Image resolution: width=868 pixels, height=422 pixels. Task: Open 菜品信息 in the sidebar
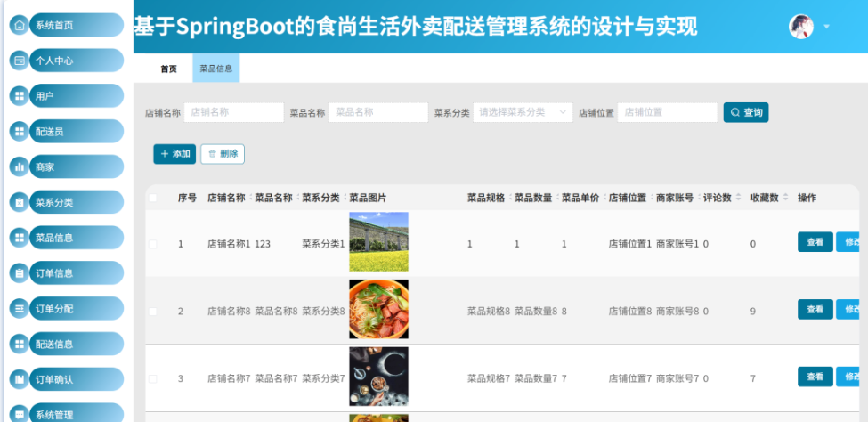tap(77, 238)
